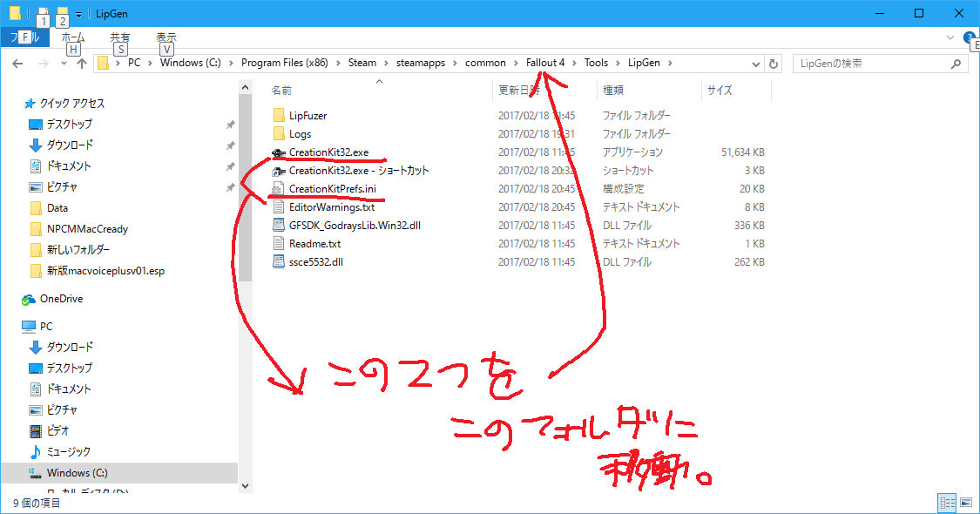
Task: Select the ssce5532.dll file name
Action: [x=315, y=262]
